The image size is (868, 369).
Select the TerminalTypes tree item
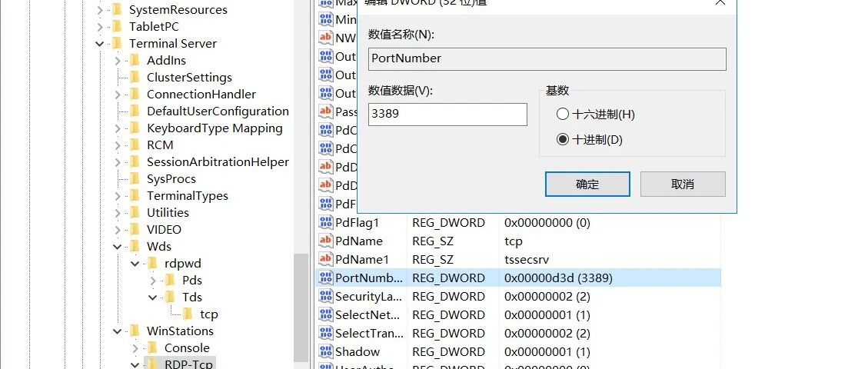tap(187, 196)
